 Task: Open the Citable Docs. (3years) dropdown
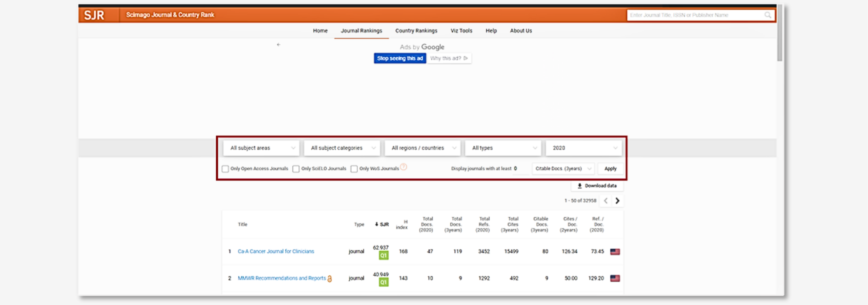563,169
